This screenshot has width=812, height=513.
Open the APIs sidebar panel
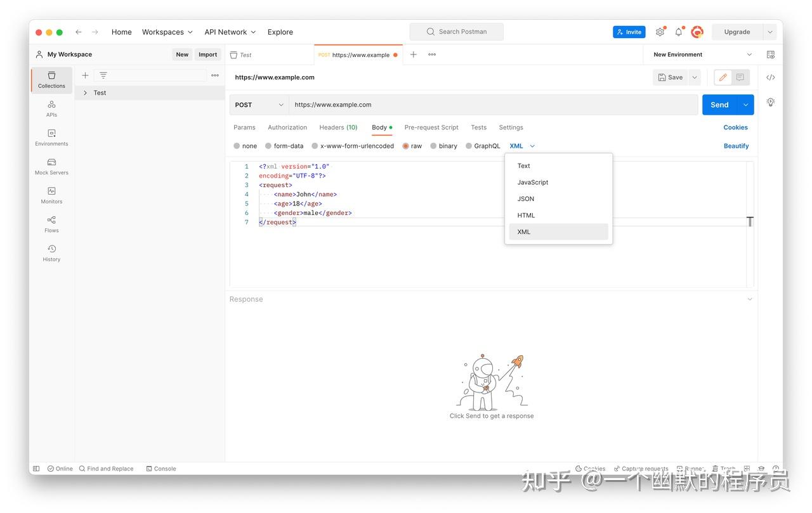[x=51, y=109]
